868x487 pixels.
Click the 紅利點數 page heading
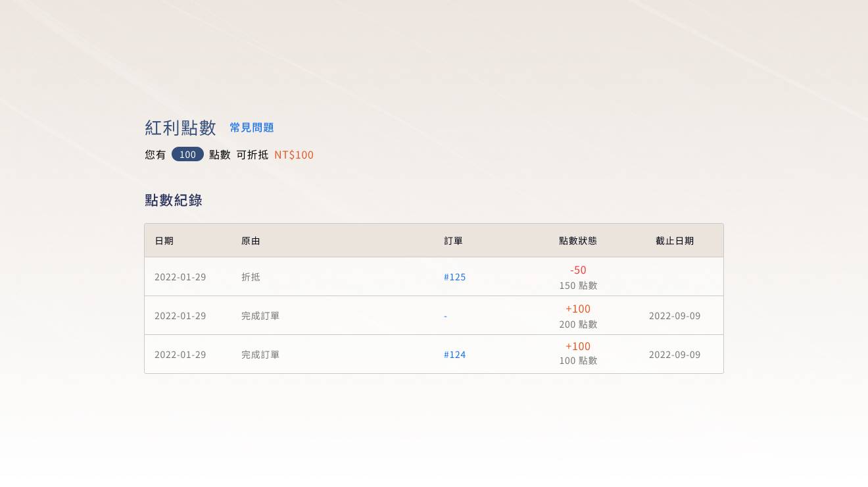point(181,128)
